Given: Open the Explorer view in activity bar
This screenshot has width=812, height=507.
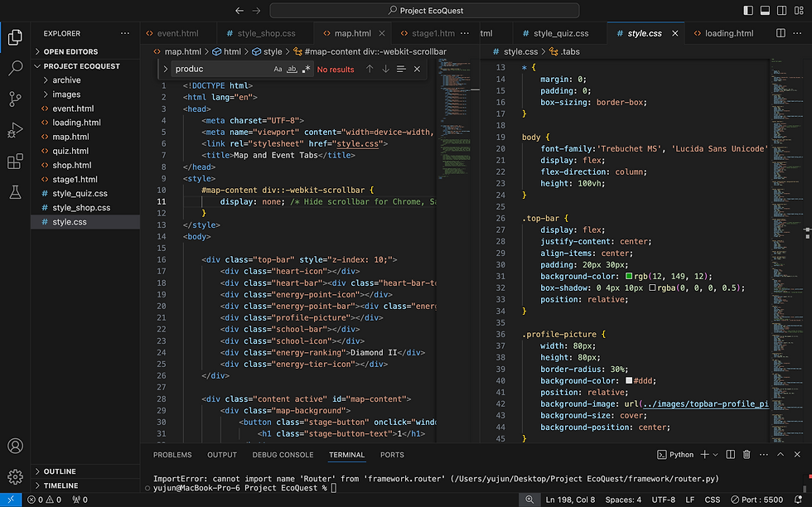Looking at the screenshot, I should [x=15, y=36].
